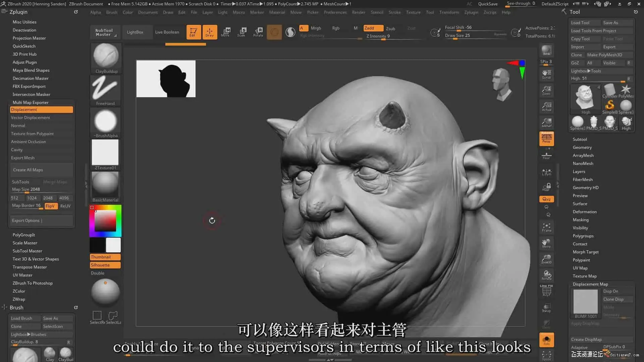Expand the Deformation submenu

tap(584, 212)
